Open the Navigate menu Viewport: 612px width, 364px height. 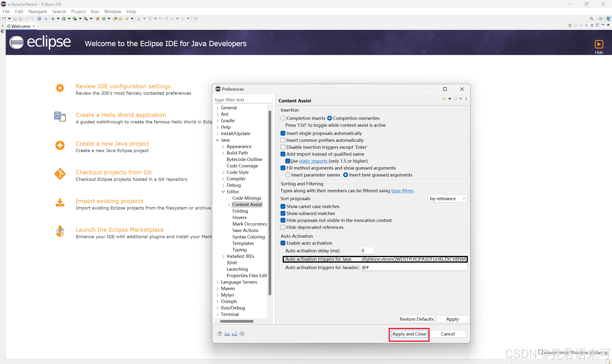38,11
